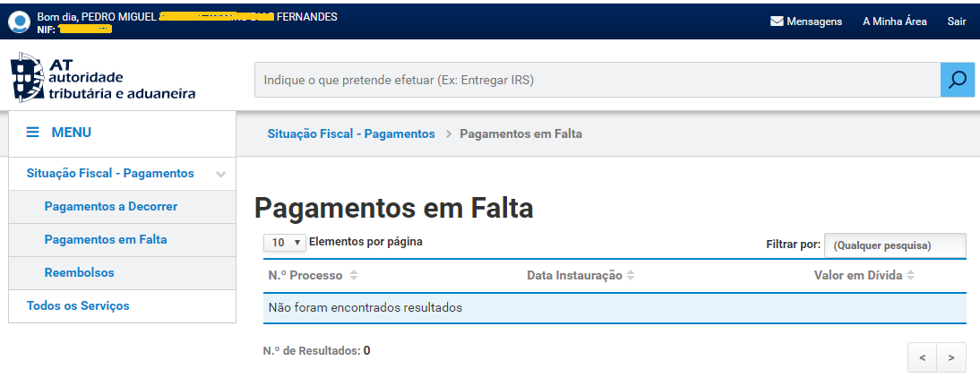Open A Minha Área
This screenshot has height=378, width=980.
click(894, 21)
